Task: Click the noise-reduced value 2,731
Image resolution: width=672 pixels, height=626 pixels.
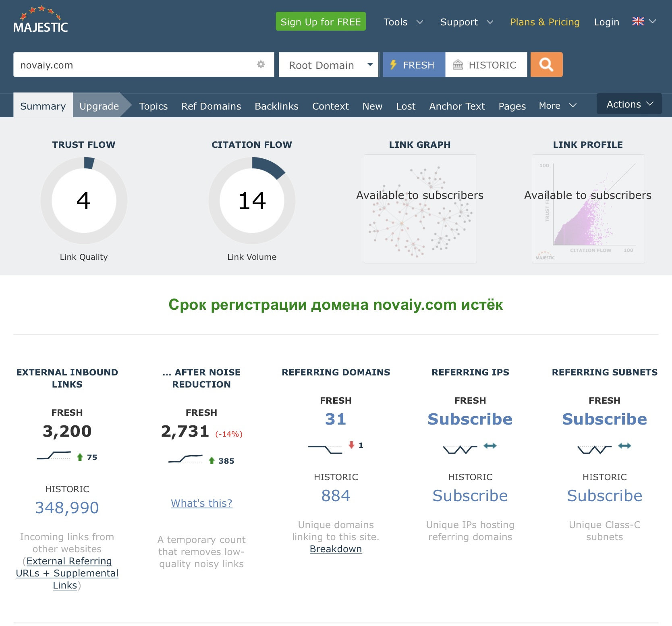Action: click(185, 431)
